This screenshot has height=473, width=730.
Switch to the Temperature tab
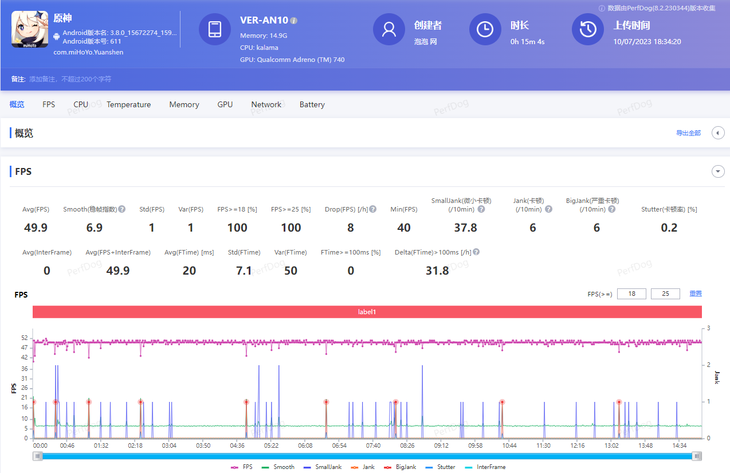pyautogui.click(x=128, y=104)
